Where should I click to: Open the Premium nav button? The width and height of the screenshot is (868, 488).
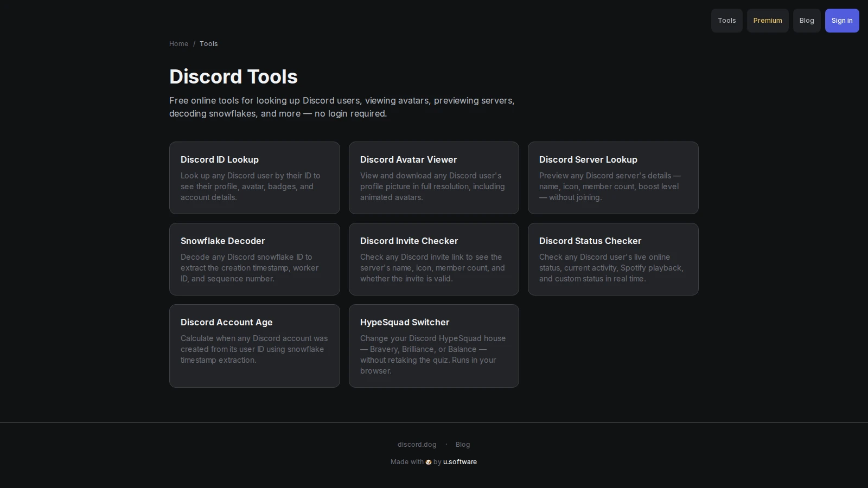768,21
